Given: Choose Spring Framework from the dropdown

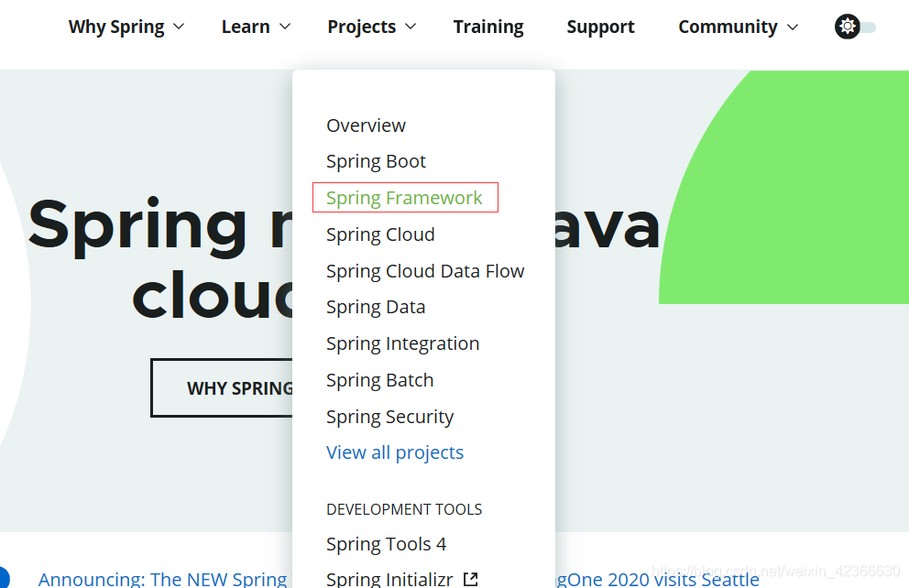Looking at the screenshot, I should (404, 198).
